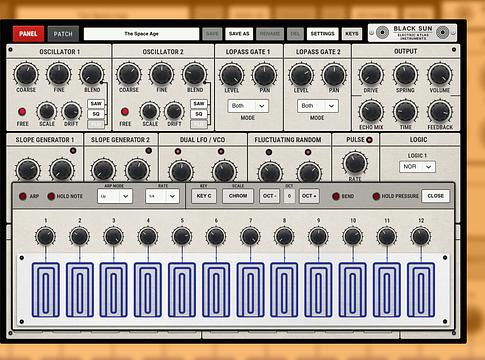The width and height of the screenshot is (485, 360).
Task: Open the LOGIC 1 NOR dropdown
Action: coord(417,166)
